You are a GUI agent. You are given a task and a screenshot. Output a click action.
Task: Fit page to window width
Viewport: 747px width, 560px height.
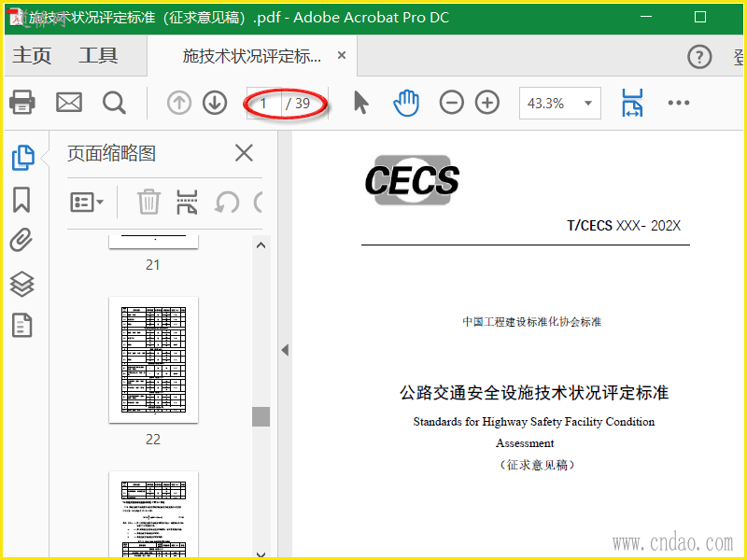point(632,103)
